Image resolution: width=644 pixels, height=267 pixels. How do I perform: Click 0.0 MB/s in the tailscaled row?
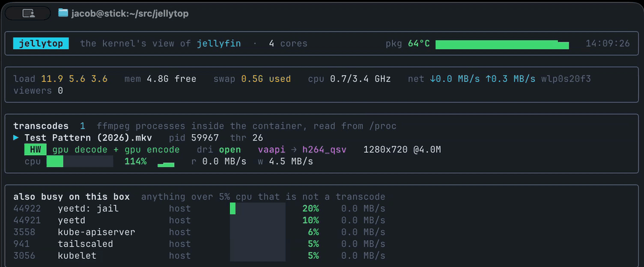[363, 244]
